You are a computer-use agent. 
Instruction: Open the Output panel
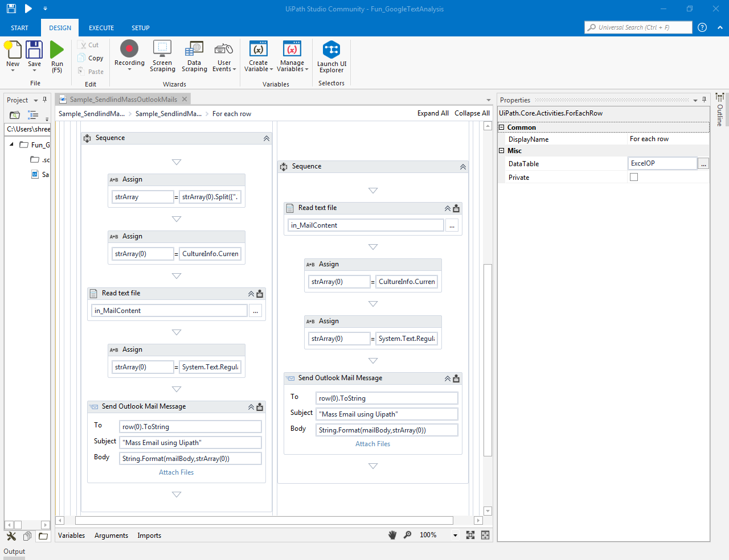pos(14,551)
